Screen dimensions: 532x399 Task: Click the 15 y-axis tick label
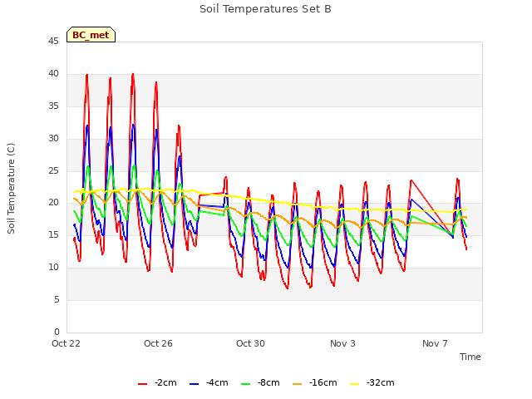[53, 234]
